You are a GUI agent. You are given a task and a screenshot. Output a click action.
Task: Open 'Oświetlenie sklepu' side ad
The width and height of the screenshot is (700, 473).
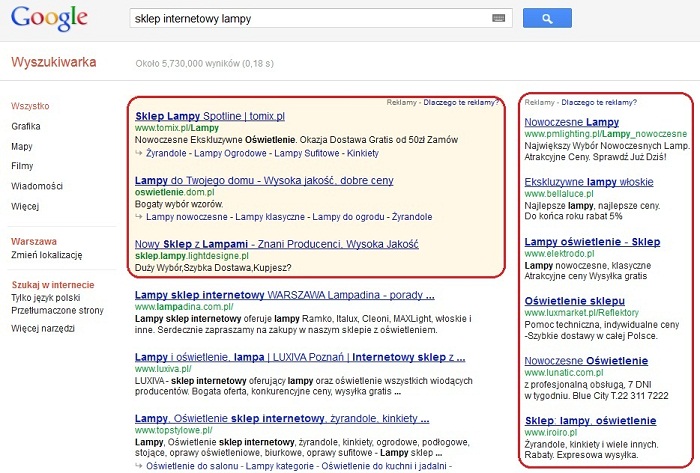coord(575,301)
